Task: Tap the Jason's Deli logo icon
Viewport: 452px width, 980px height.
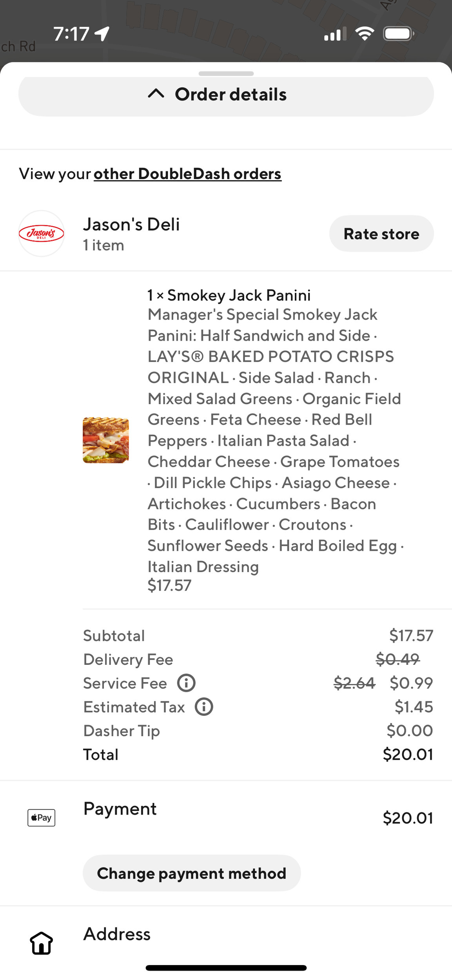Action: [42, 234]
